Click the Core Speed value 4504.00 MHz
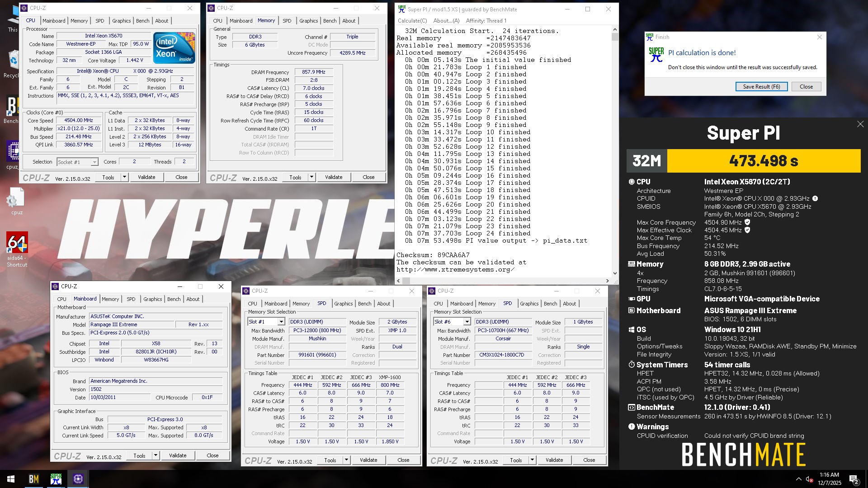 (78, 121)
